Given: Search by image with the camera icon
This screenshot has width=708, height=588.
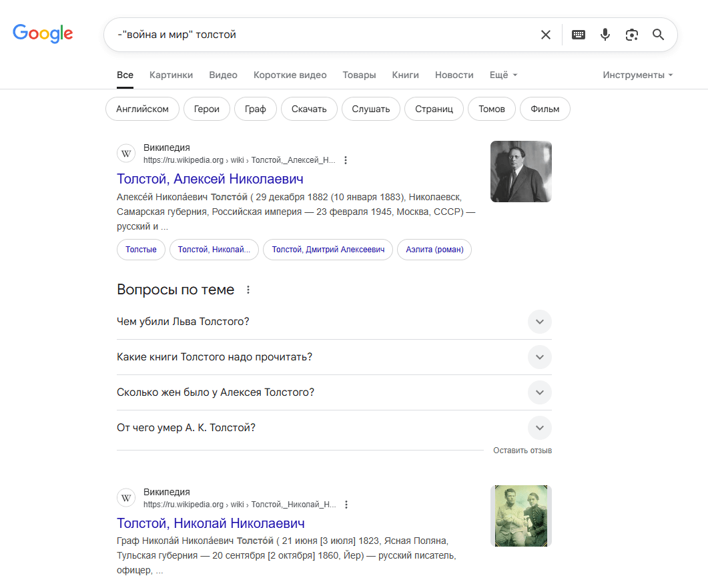Looking at the screenshot, I should click(632, 35).
